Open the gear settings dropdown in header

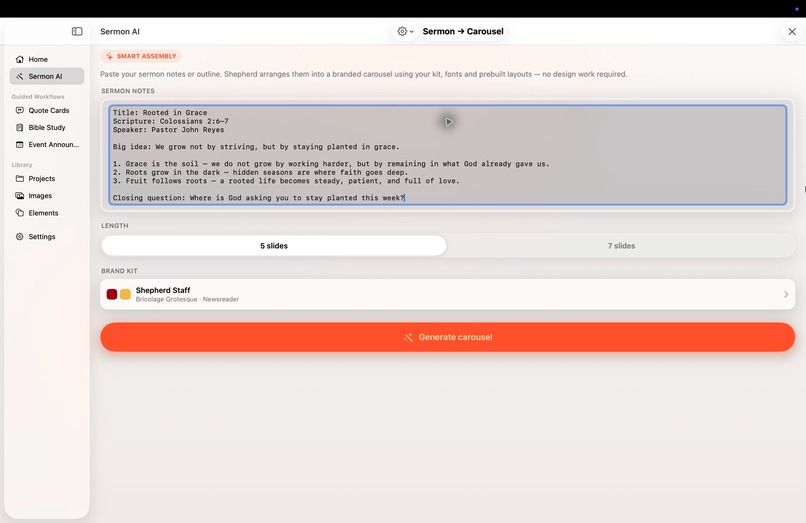(x=405, y=31)
